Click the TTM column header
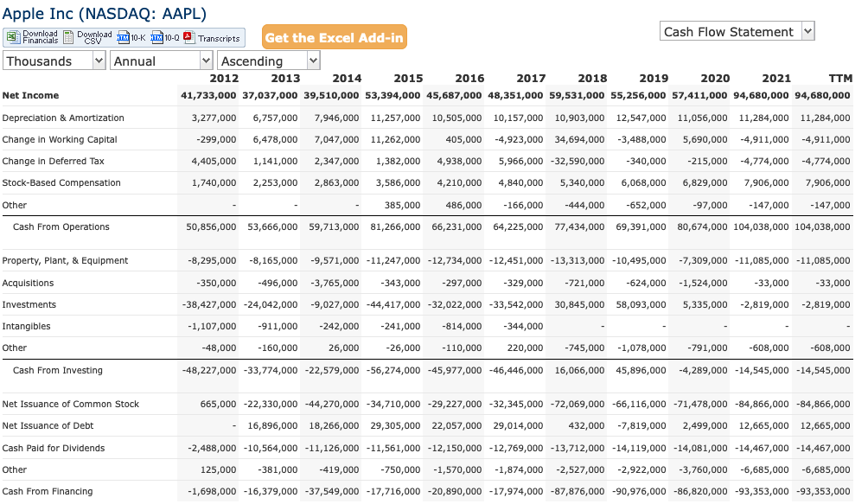Image resolution: width=868 pixels, height=504 pixels. click(840, 79)
